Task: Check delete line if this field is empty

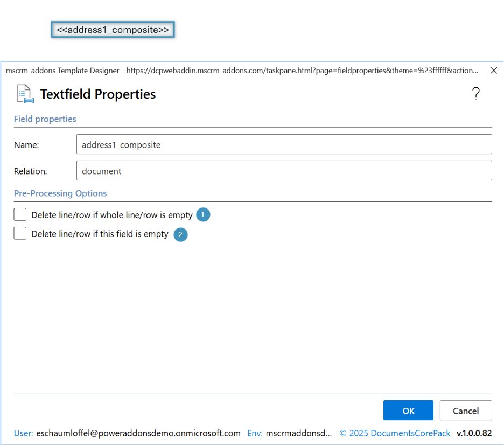Action: tap(20, 234)
